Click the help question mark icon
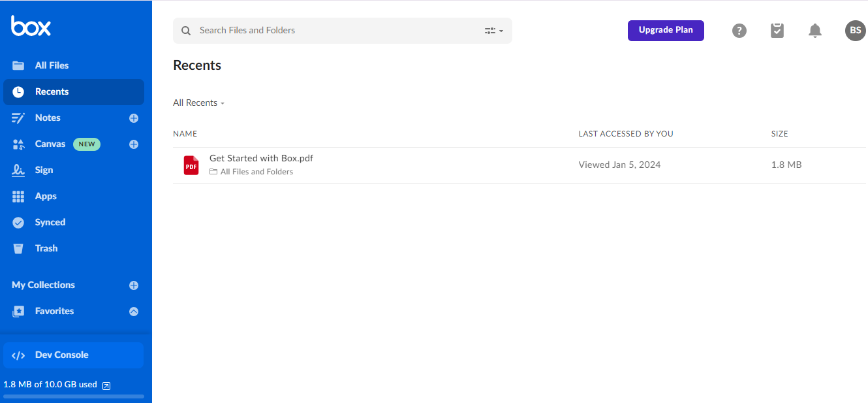Image resolution: width=868 pixels, height=403 pixels. click(x=739, y=30)
